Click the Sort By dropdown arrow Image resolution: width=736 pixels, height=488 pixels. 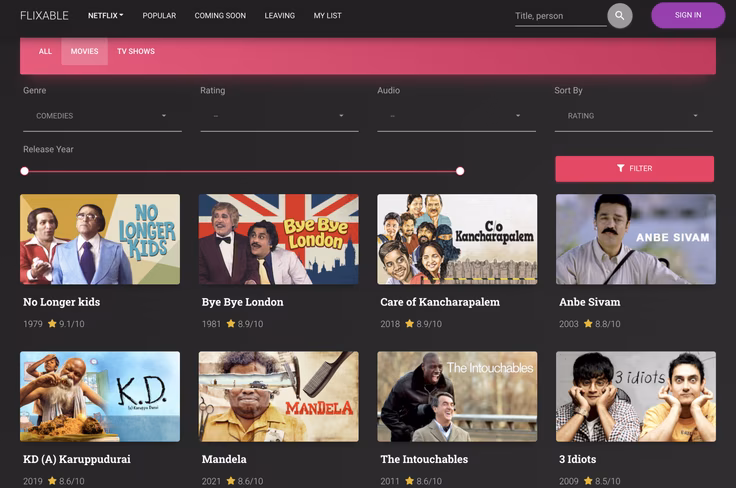tap(695, 115)
